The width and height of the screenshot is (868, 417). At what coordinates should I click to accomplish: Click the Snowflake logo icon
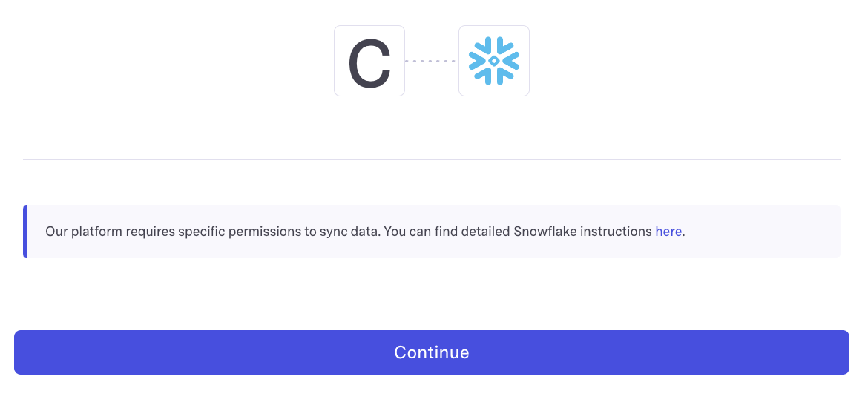click(x=494, y=61)
